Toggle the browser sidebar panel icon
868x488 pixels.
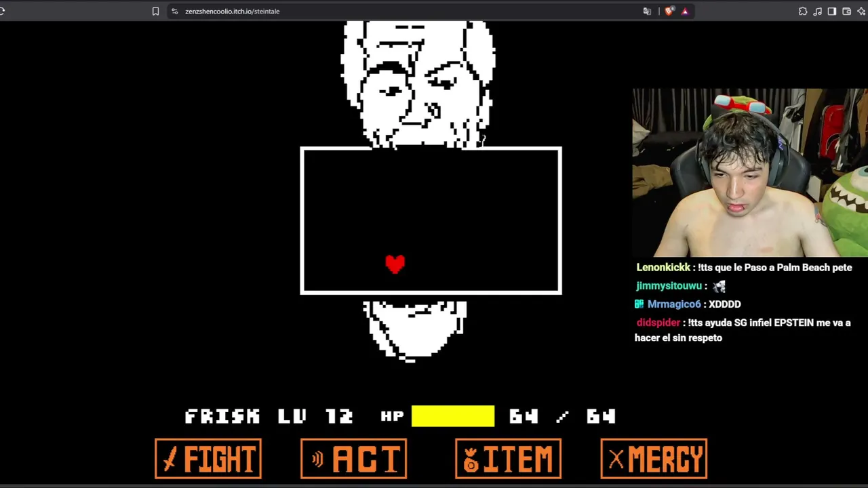point(832,11)
